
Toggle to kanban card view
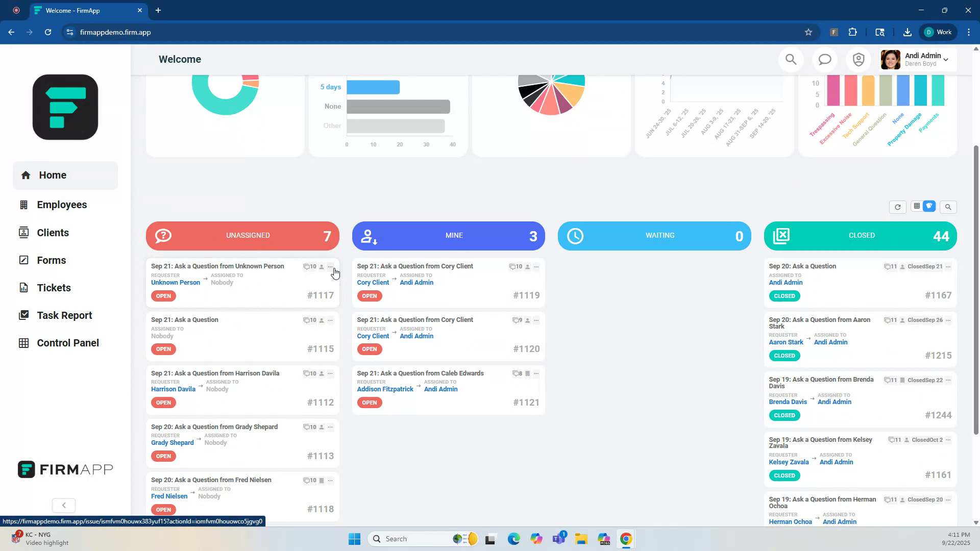pos(930,206)
